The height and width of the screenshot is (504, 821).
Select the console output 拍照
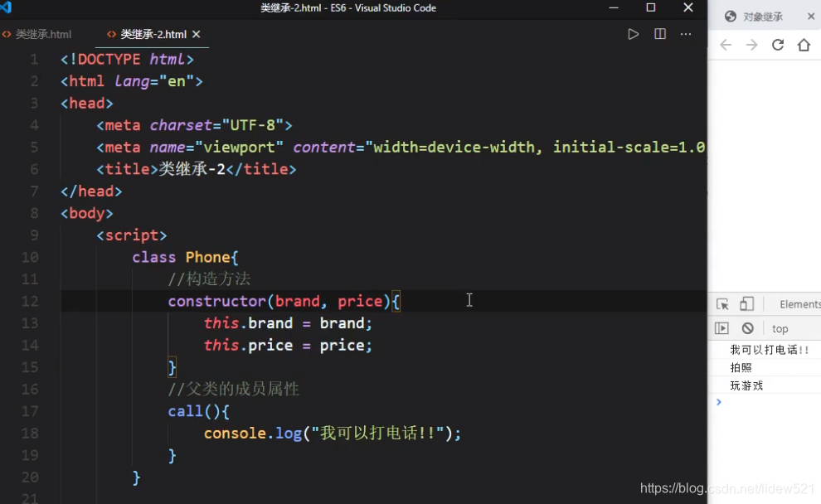[x=741, y=367]
